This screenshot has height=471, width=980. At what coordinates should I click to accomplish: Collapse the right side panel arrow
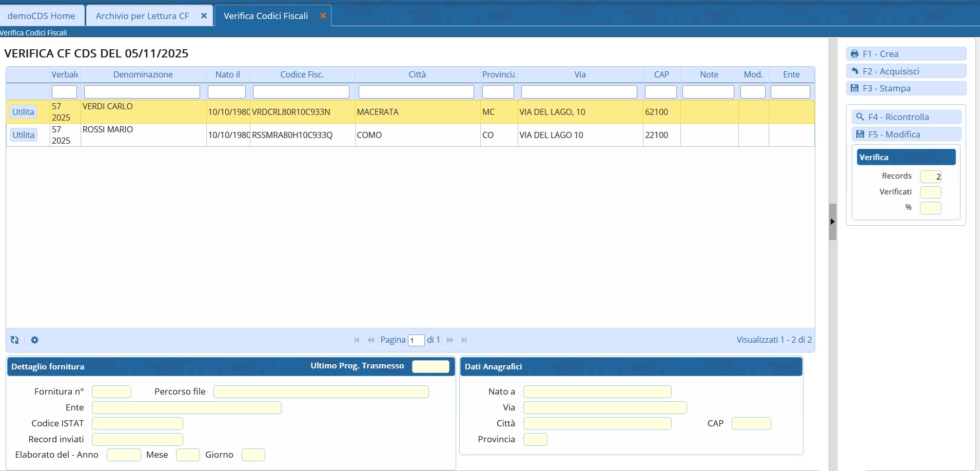(x=832, y=222)
